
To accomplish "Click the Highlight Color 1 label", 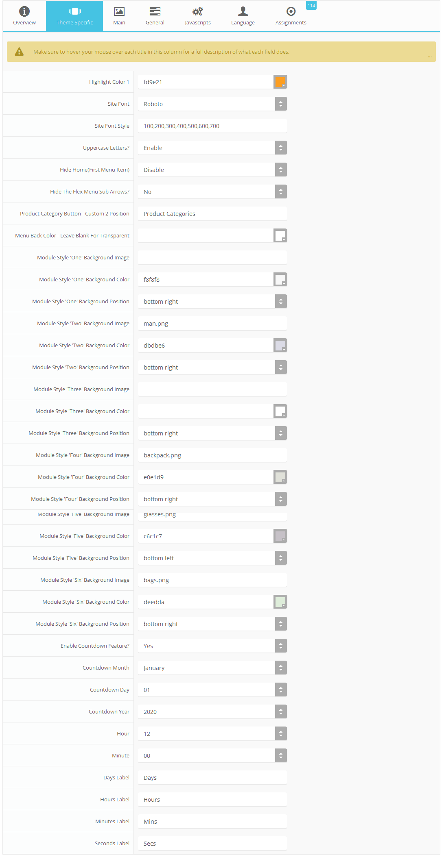I will [x=109, y=82].
